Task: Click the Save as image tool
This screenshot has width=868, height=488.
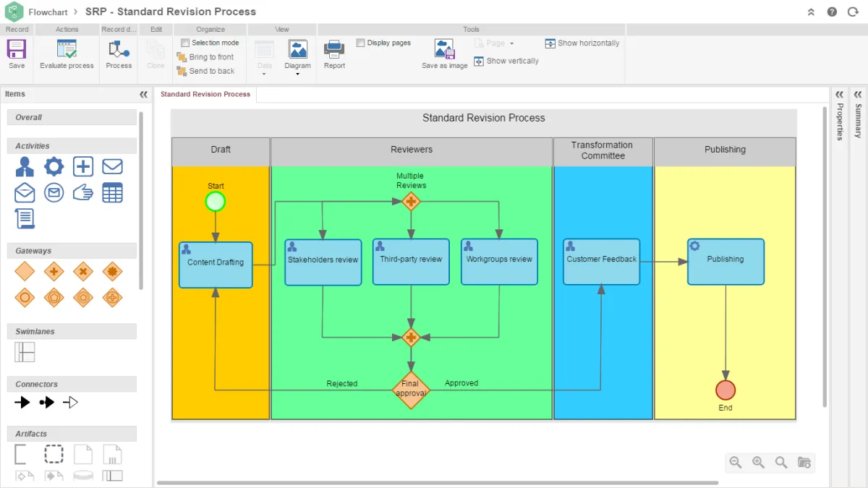Action: tap(445, 54)
